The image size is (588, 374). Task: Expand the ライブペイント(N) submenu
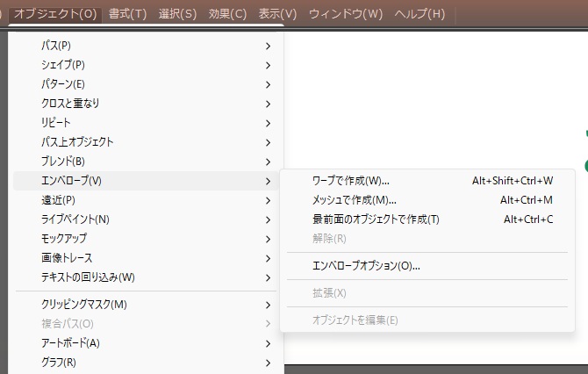[x=146, y=219]
